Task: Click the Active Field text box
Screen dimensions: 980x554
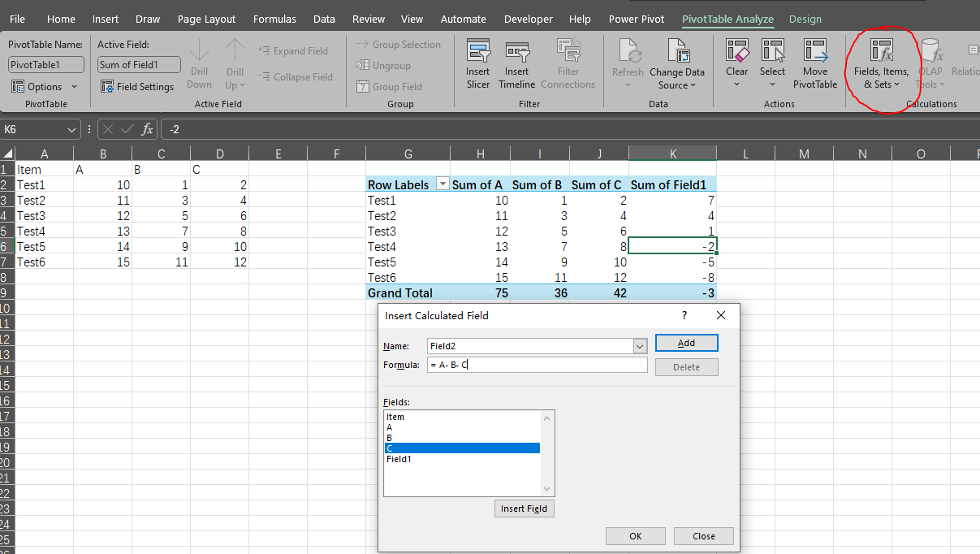Action: coord(139,65)
